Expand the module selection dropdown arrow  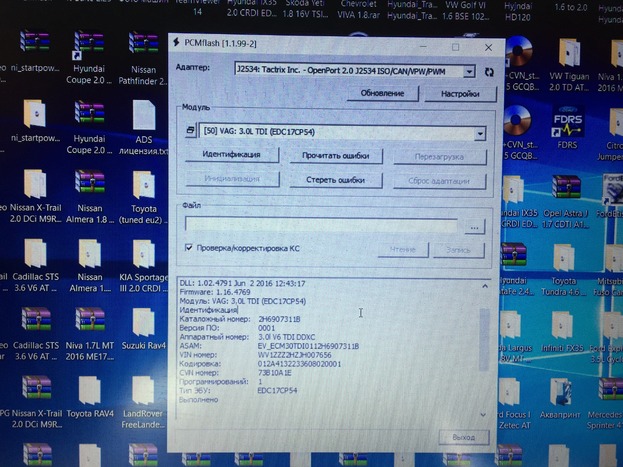click(480, 132)
